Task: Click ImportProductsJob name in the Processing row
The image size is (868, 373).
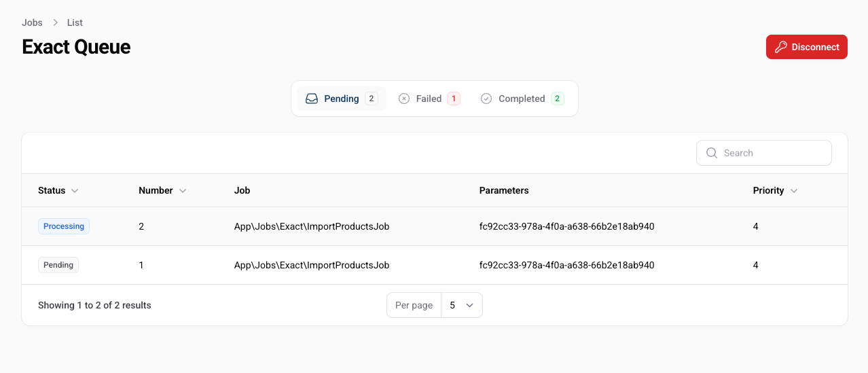Action: pyautogui.click(x=312, y=226)
